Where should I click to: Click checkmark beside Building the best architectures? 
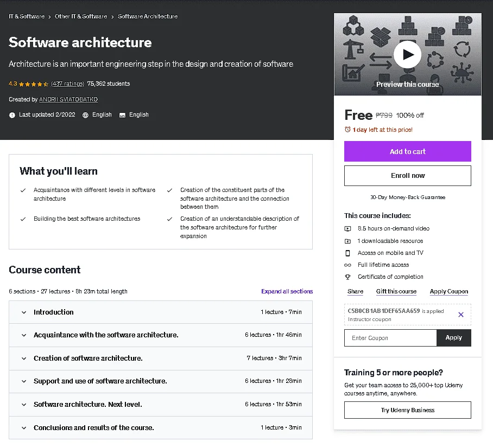tap(23, 219)
